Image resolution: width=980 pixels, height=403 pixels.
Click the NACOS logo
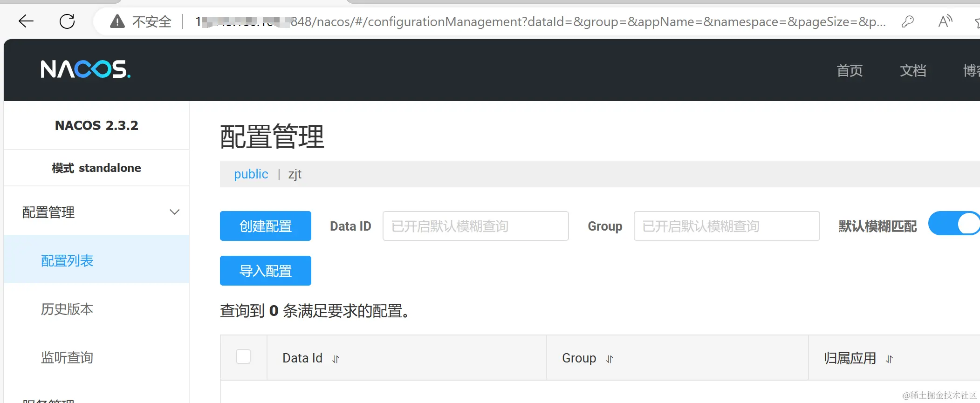[x=86, y=69]
